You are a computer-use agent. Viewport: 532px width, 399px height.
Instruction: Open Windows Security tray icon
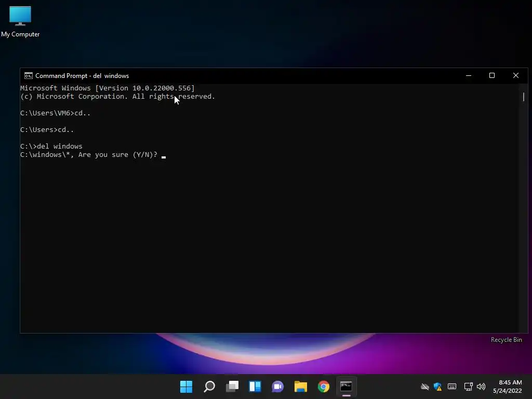(437, 387)
